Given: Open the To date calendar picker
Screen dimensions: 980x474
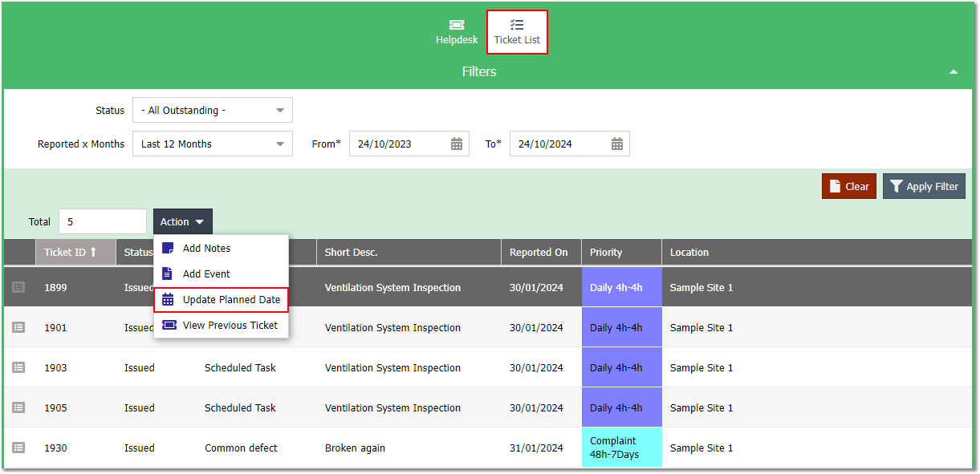Looking at the screenshot, I should pos(617,144).
